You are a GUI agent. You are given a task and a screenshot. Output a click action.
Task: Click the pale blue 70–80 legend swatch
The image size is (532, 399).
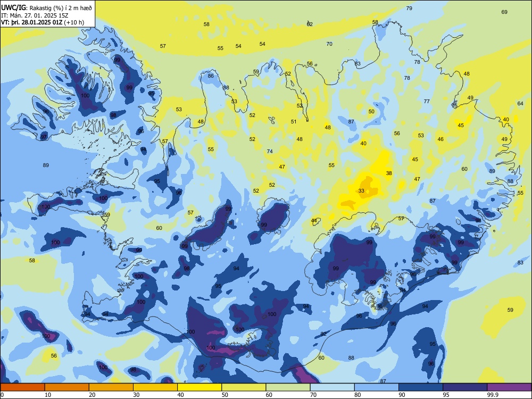coord(332,387)
